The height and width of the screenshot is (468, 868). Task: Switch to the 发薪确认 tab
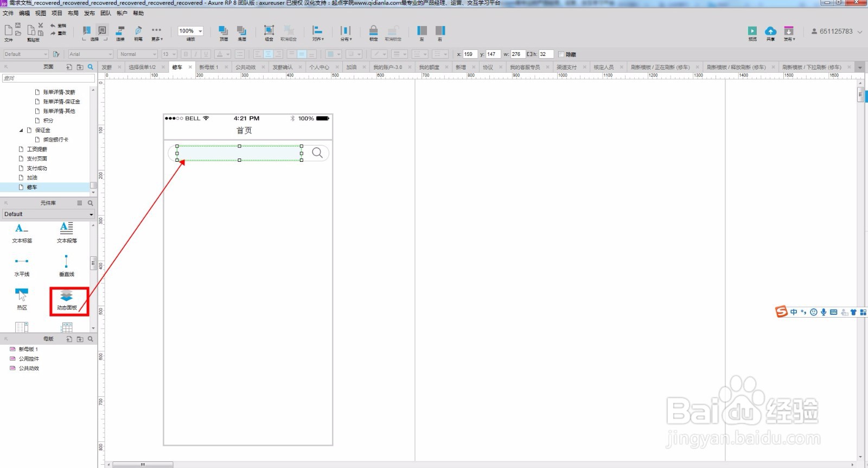coord(282,67)
